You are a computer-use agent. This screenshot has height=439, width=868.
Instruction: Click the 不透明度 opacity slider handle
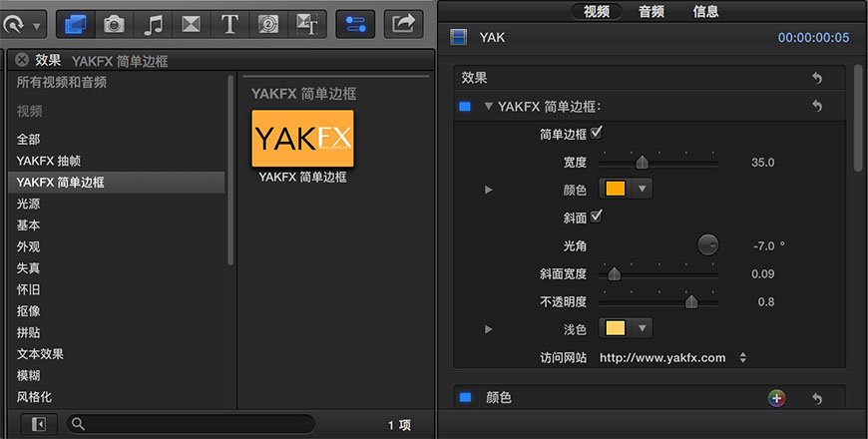coord(690,301)
